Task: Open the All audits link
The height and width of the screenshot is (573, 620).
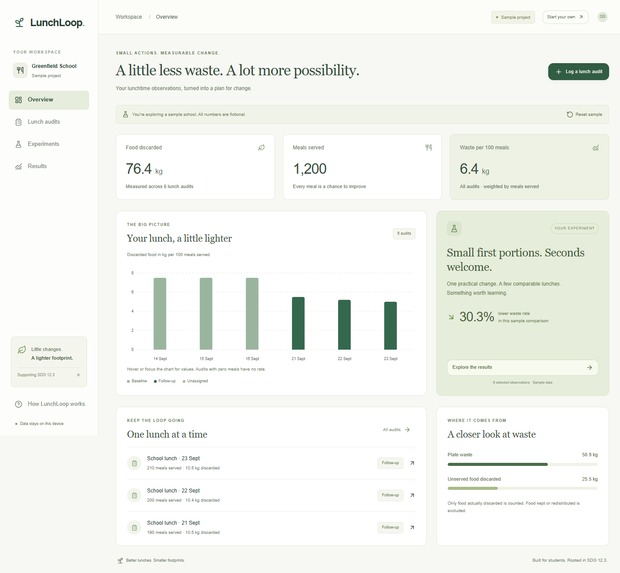Action: coord(396,429)
